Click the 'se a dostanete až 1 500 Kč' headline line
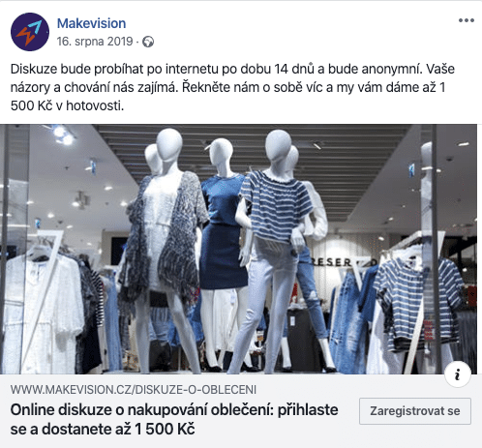The height and width of the screenshot is (448, 482). coord(103,430)
